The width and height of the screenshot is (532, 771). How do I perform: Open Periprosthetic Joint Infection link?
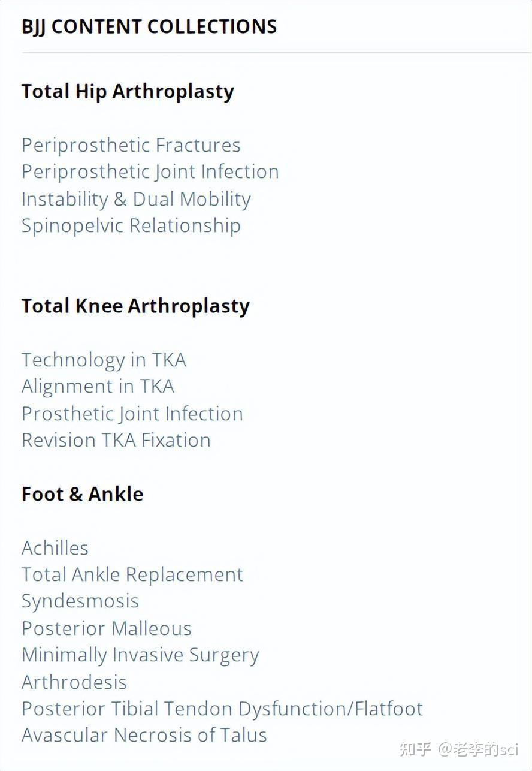pyautogui.click(x=150, y=172)
